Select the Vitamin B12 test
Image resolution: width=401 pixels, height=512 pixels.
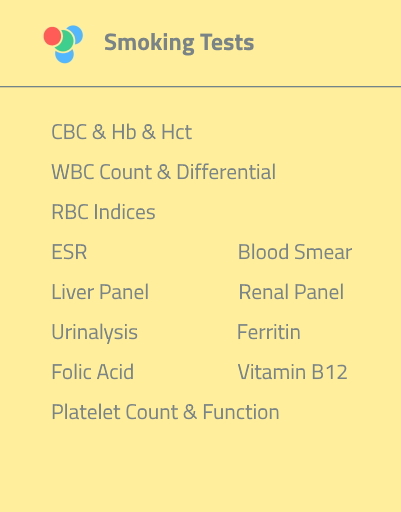click(x=293, y=372)
